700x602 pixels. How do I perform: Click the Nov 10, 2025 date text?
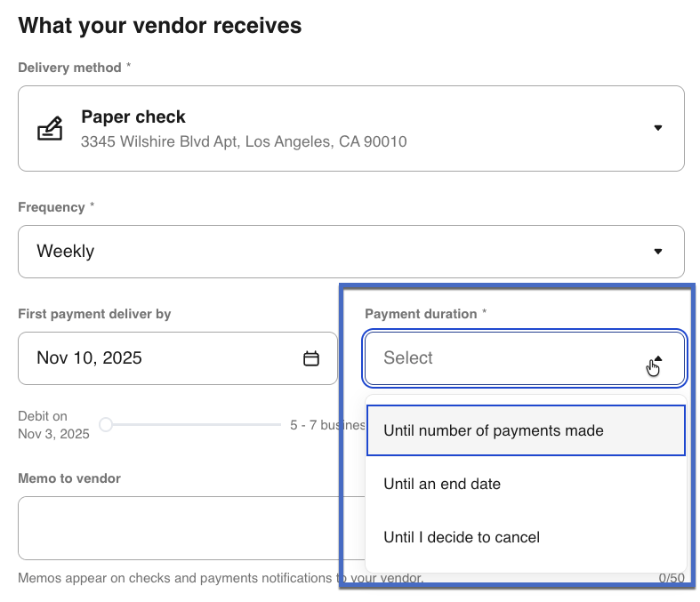[x=89, y=358]
